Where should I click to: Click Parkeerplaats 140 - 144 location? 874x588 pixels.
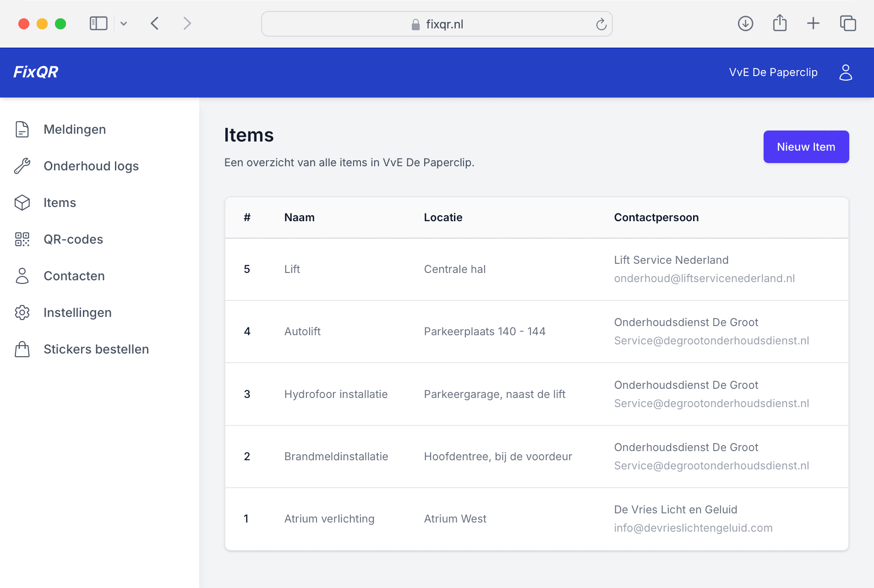pos(485,332)
